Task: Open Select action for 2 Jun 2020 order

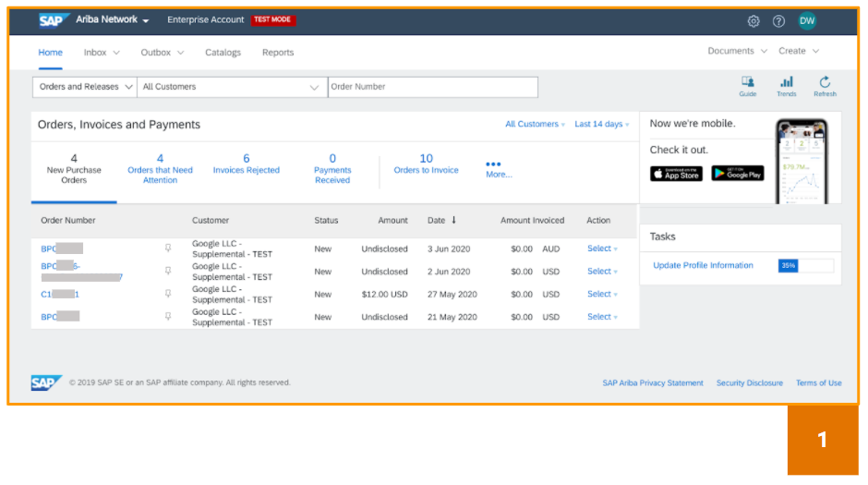Action: point(602,272)
